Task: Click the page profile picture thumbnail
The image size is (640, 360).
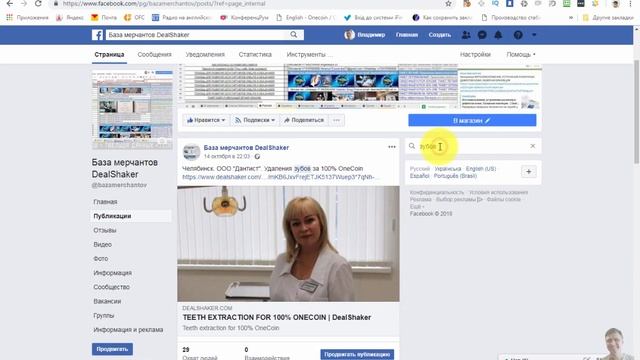Action: point(132,109)
